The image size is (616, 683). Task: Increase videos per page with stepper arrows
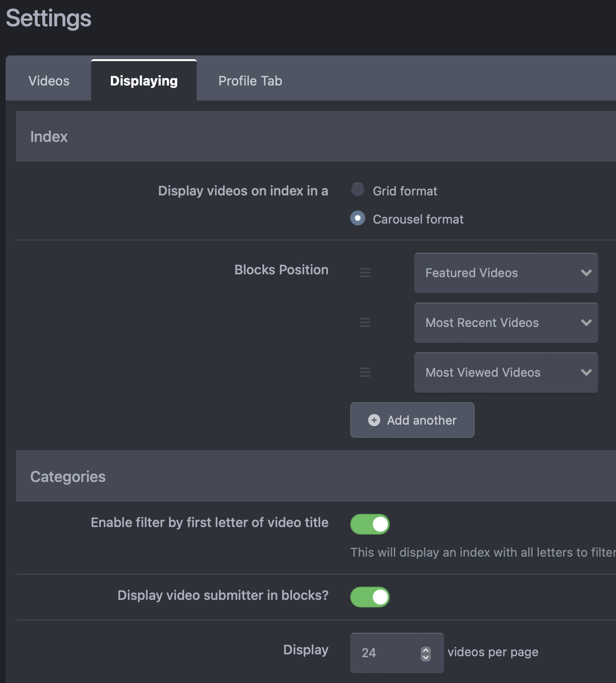tap(426, 650)
